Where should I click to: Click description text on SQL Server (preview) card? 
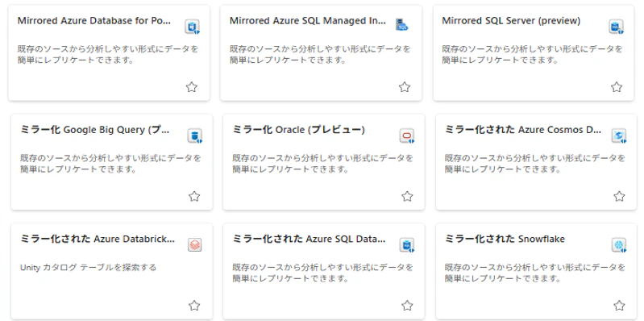[x=532, y=55]
